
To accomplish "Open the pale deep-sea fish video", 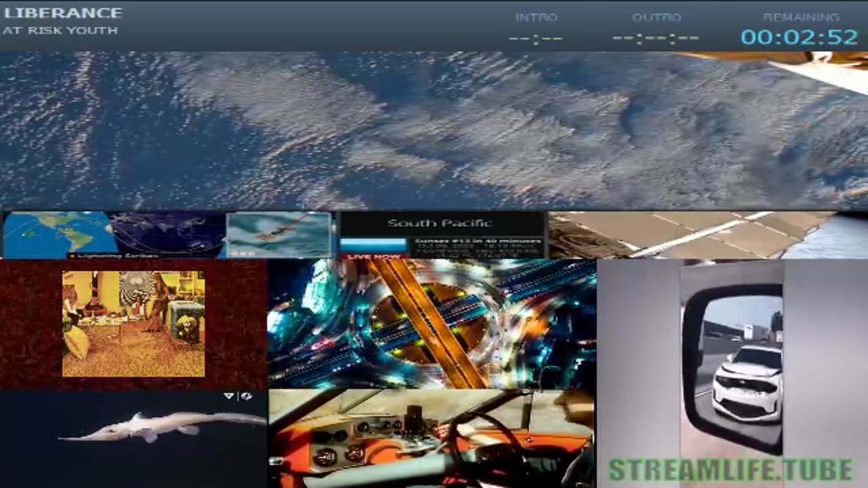I will coord(134,439).
